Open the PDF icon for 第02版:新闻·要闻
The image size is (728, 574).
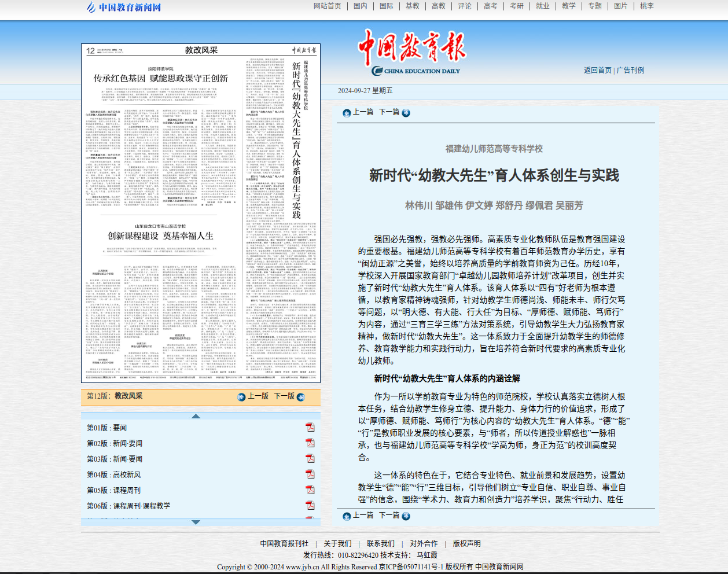310,442
